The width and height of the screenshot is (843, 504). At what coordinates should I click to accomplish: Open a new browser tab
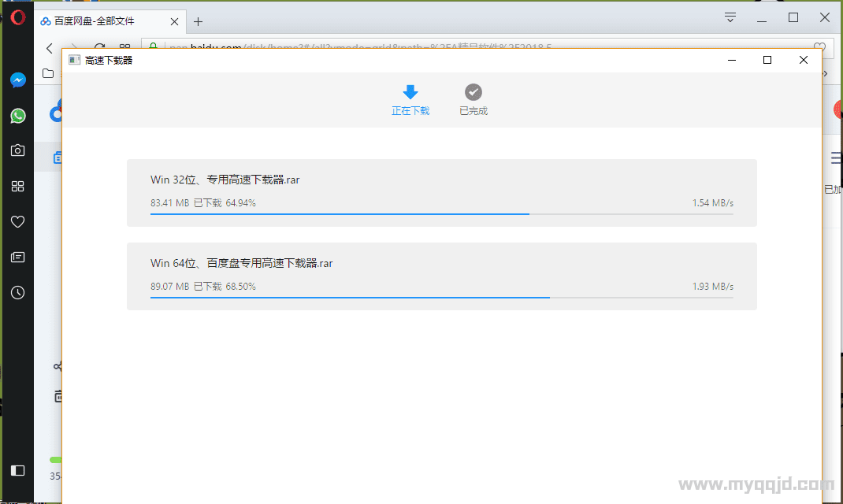pyautogui.click(x=198, y=21)
